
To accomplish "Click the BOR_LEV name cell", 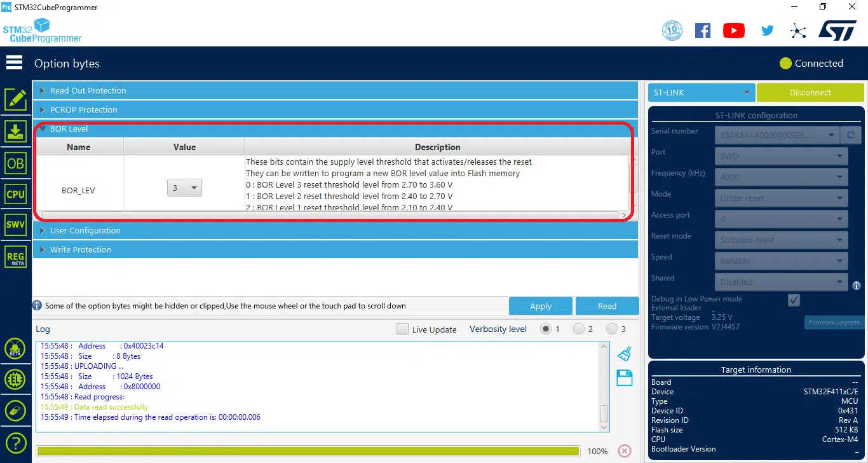I will 79,190.
